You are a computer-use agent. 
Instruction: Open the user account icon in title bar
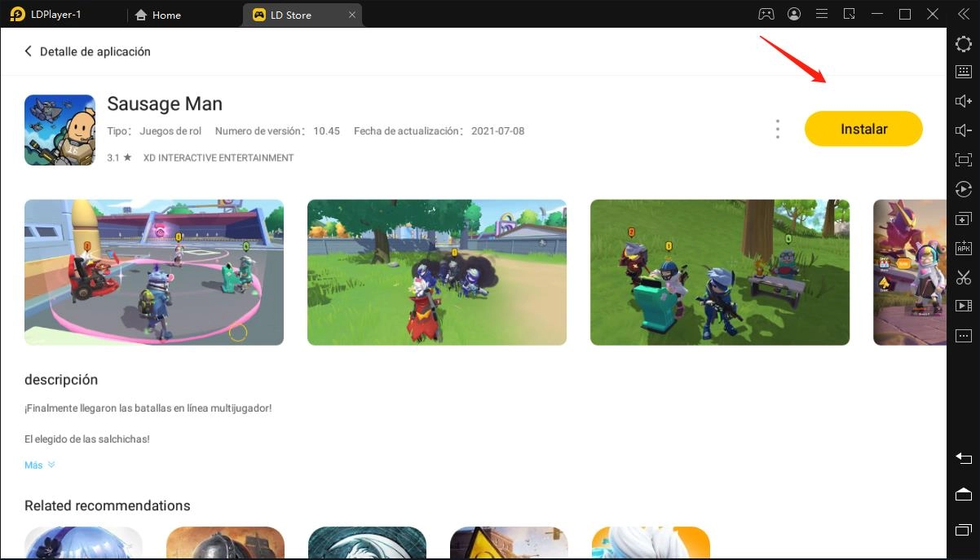coord(794,14)
